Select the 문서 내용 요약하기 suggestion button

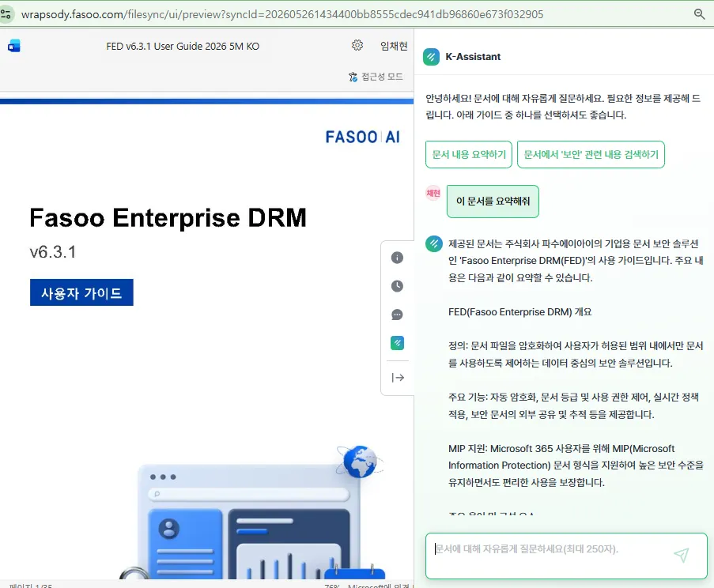[469, 154]
